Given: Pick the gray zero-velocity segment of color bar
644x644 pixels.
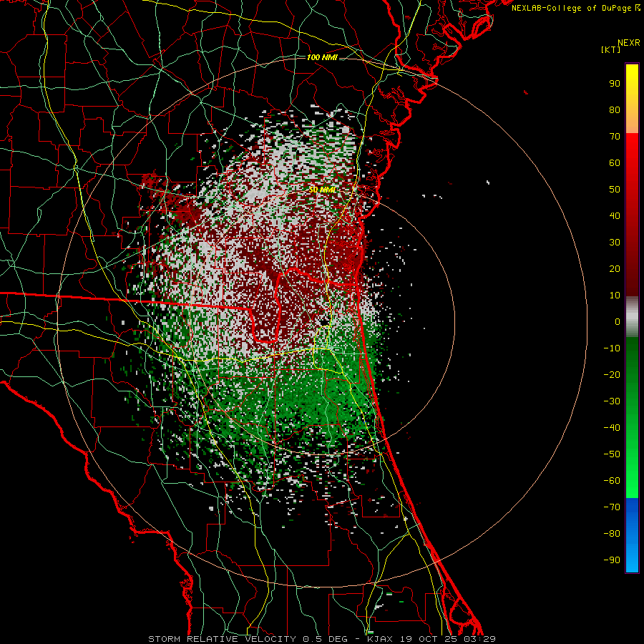Looking at the screenshot, I should [632, 317].
